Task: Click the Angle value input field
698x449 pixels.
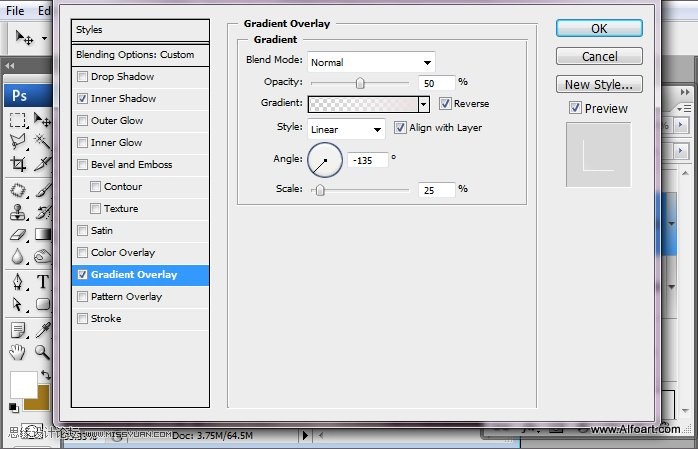Action: pyautogui.click(x=367, y=160)
